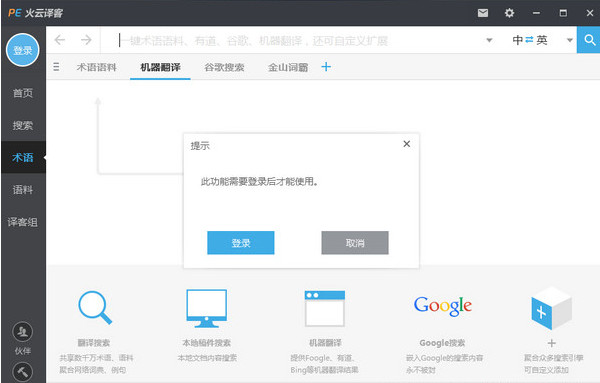
Task: Click the blue search magnifier button
Action: 589,40
